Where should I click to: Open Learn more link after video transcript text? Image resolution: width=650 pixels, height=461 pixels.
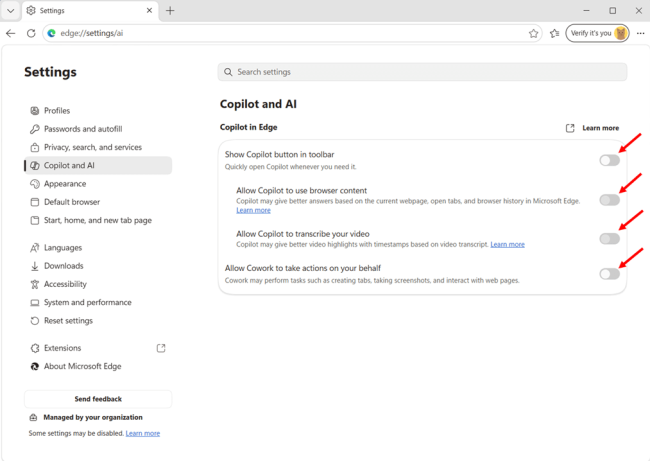point(507,244)
